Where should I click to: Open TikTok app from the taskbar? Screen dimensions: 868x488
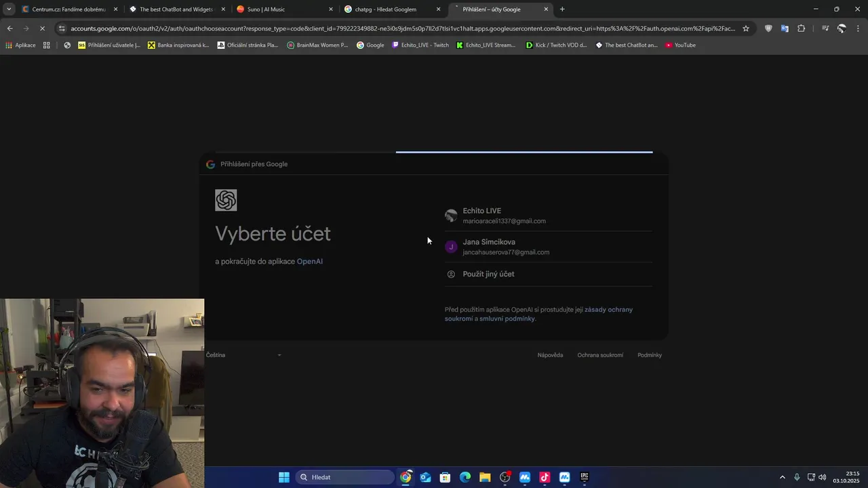tap(545, 477)
